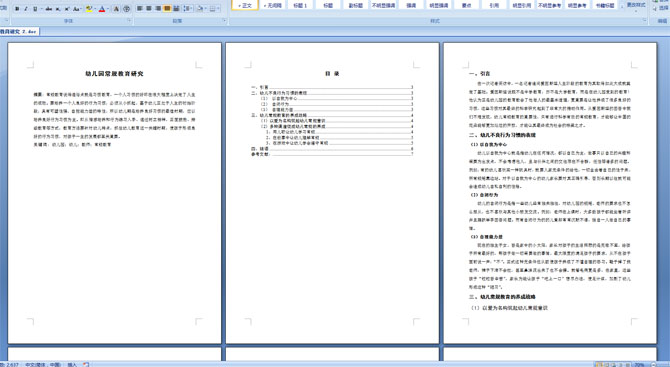Apply strikethrough formatting
The width and height of the screenshot is (670, 367).
tap(49, 9)
